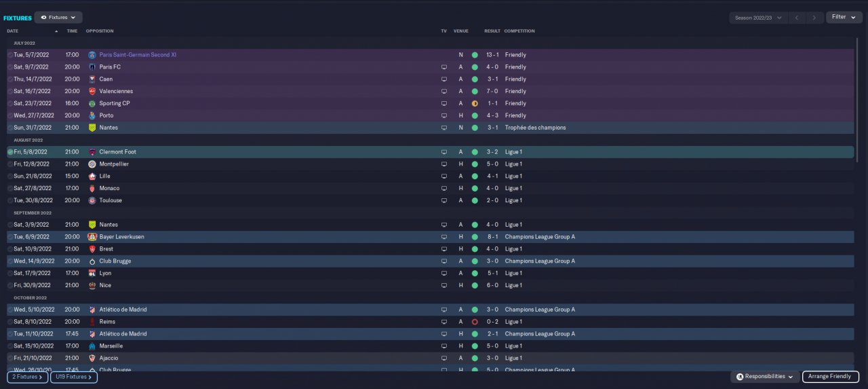Click the green win indicator for Marseille match
868x389 pixels.
tap(475, 346)
